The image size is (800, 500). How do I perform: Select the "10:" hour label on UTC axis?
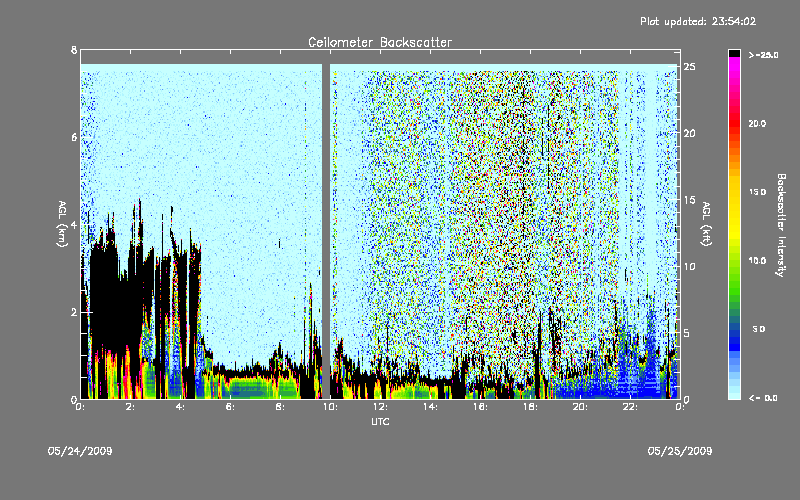coord(330,407)
